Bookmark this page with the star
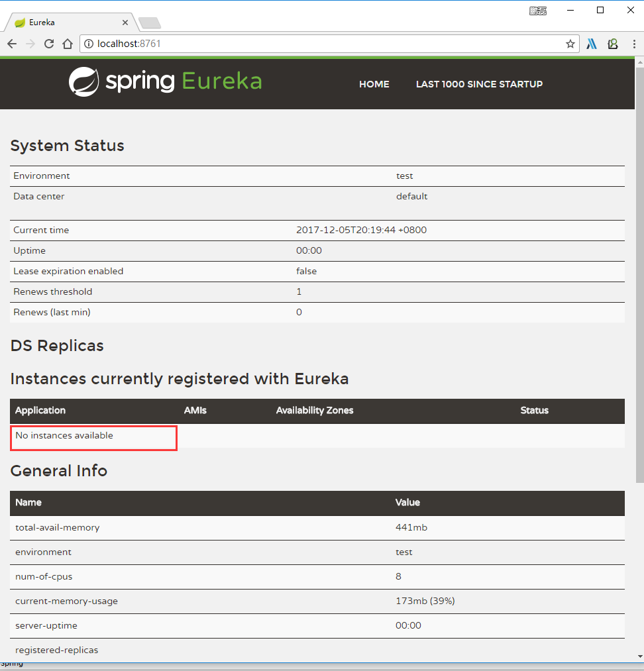The image size is (644, 671). click(x=570, y=44)
